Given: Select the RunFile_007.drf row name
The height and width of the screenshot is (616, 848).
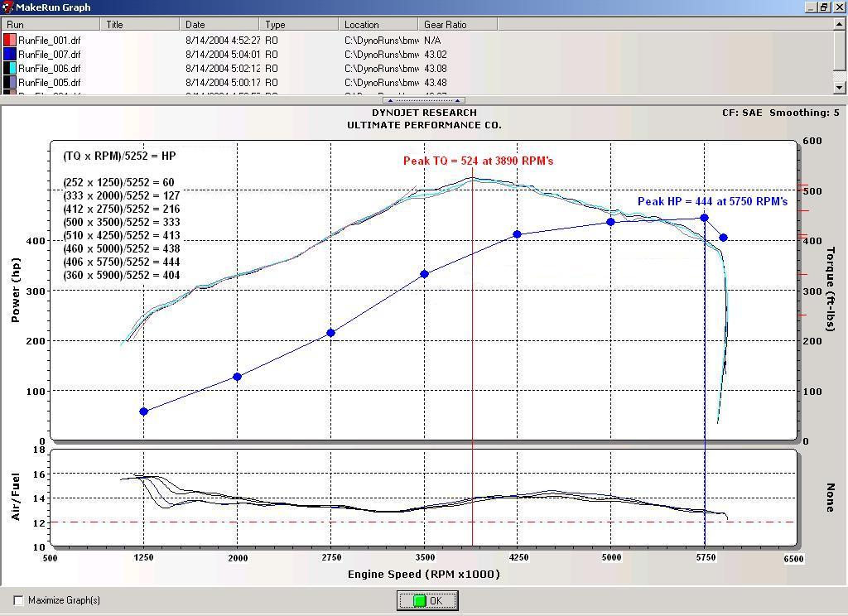Looking at the screenshot, I should point(50,54).
